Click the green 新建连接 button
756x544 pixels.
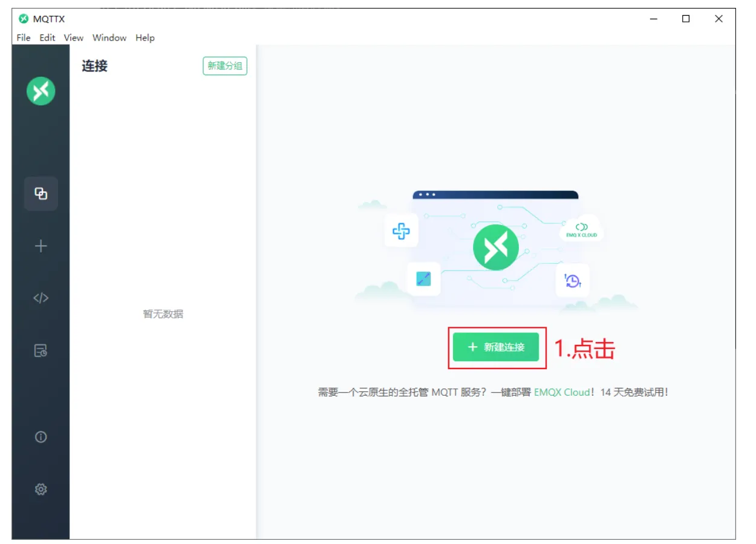[x=496, y=347]
